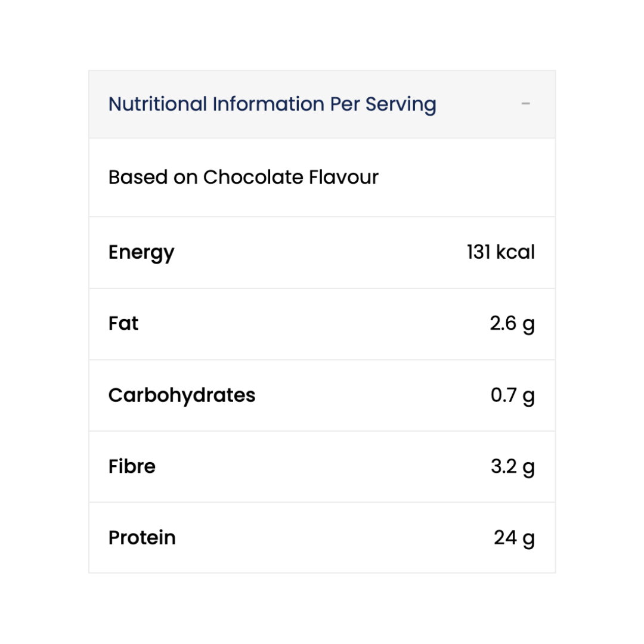644x644 pixels.
Task: Click the 24 g protein value
Action: click(514, 538)
